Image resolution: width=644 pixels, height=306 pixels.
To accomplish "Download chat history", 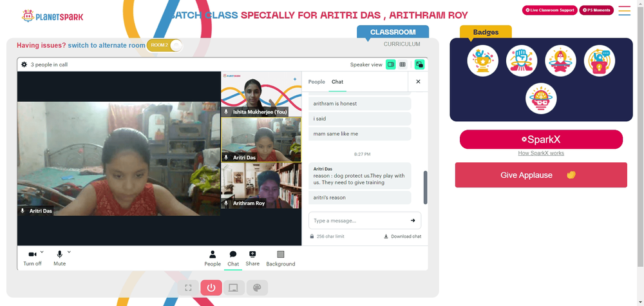I will coord(402,236).
